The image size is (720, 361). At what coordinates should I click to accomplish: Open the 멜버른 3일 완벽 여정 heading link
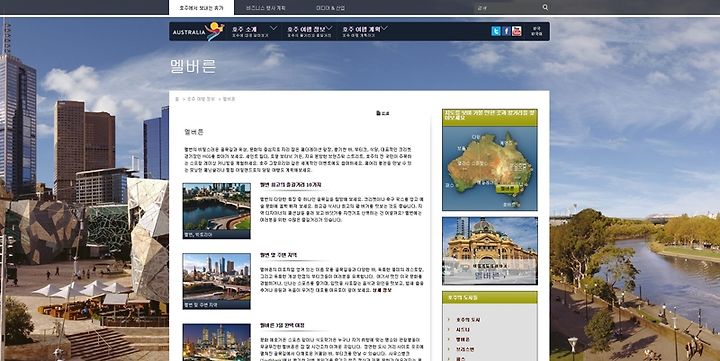point(281,325)
